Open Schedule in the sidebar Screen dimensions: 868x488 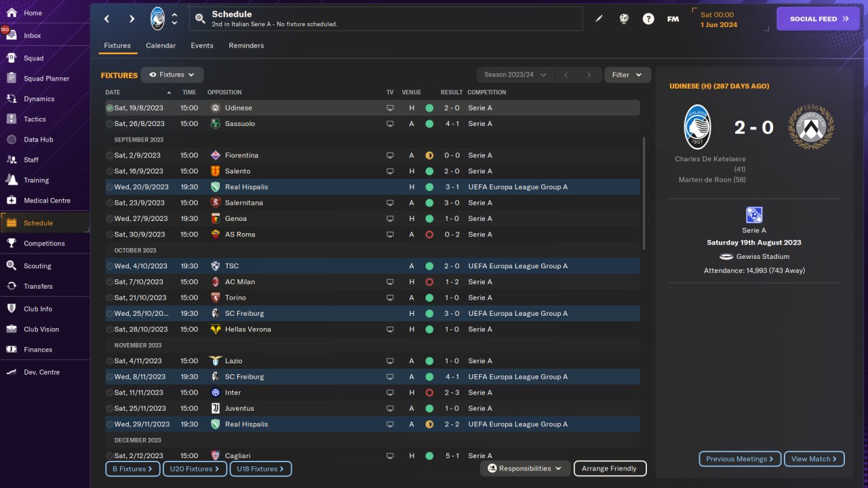click(x=45, y=223)
